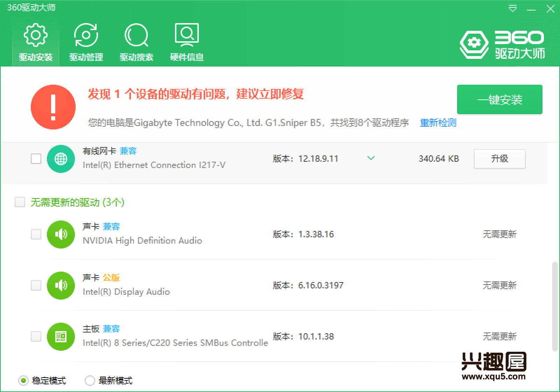The width and height of the screenshot is (560, 392).
Task: Click 无需更新 for NVIDIA audio row
Action: 500,234
